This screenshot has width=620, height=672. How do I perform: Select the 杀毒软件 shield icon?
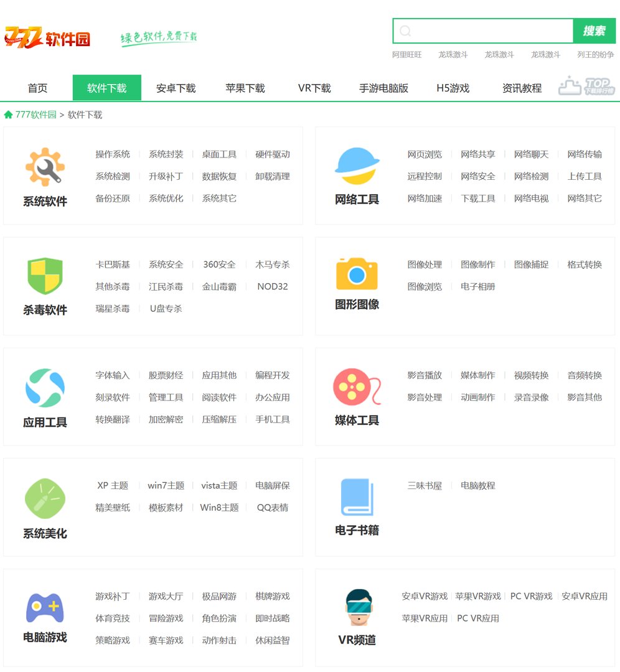pos(44,276)
